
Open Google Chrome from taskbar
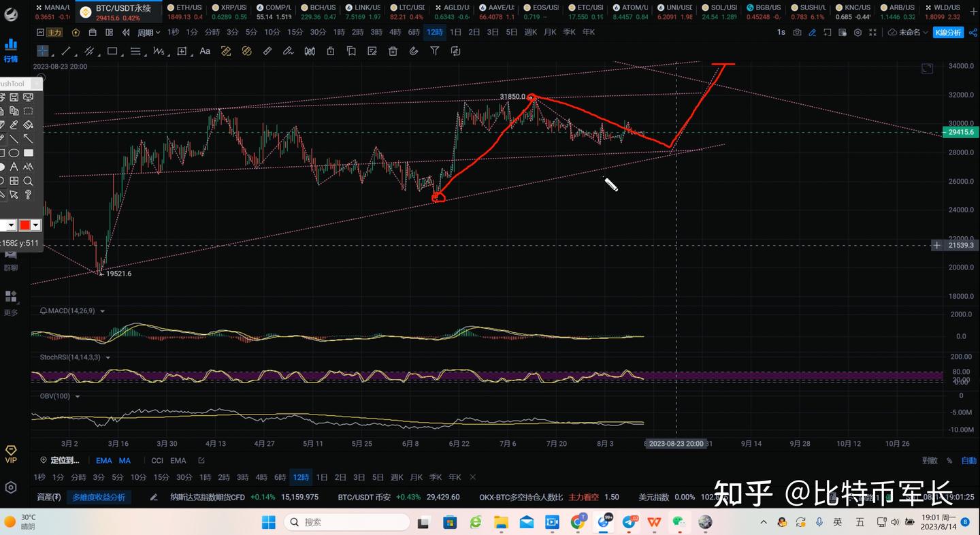(578, 522)
